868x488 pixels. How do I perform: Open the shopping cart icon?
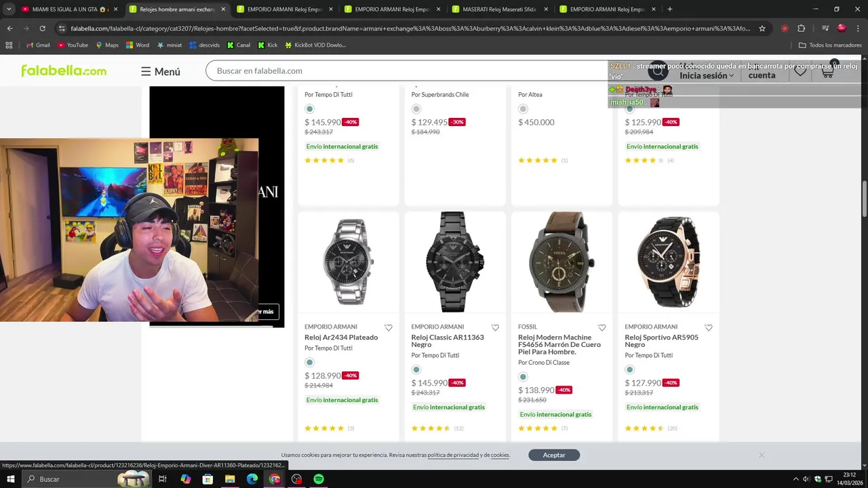coord(828,70)
